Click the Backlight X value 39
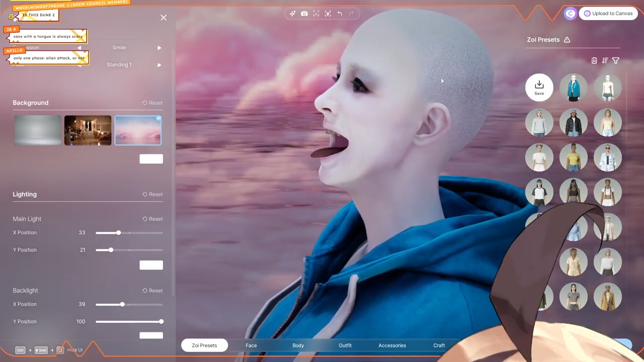The image size is (644, 362). coord(82,304)
